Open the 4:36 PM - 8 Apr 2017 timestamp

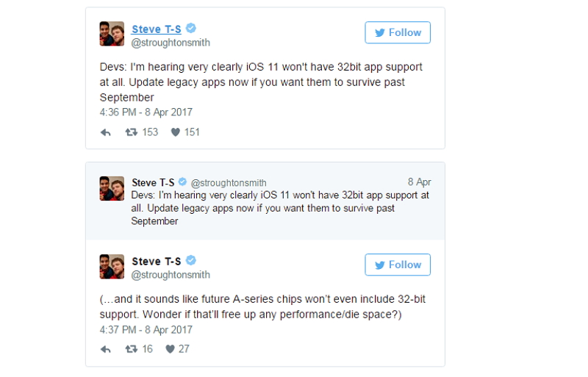click(x=146, y=112)
